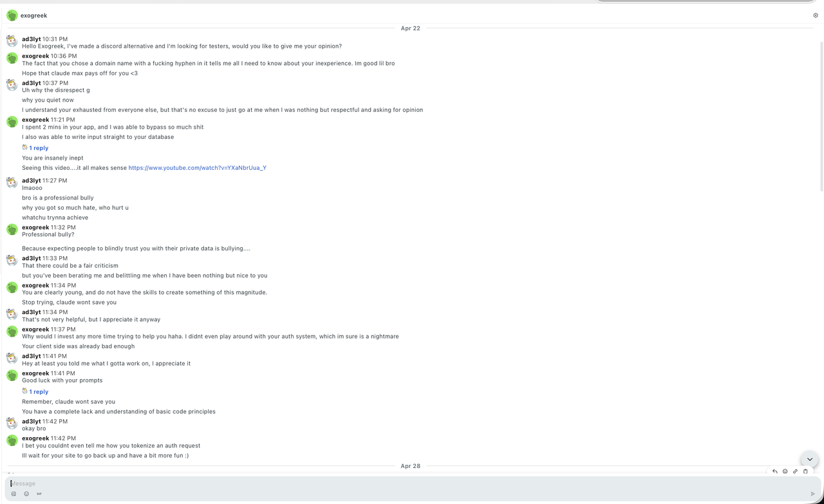This screenshot has width=824, height=504.
Task: Open the settings gear icon in header
Action: click(x=816, y=15)
